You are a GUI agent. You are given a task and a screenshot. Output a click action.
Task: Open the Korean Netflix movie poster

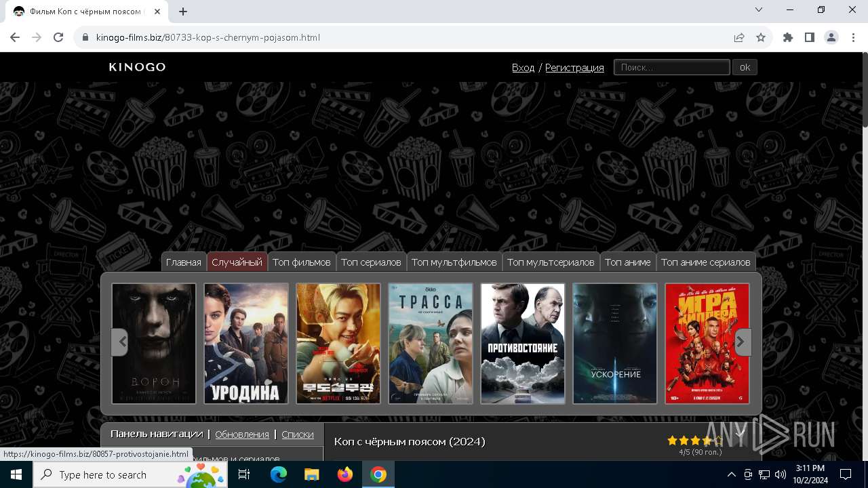[x=338, y=344]
